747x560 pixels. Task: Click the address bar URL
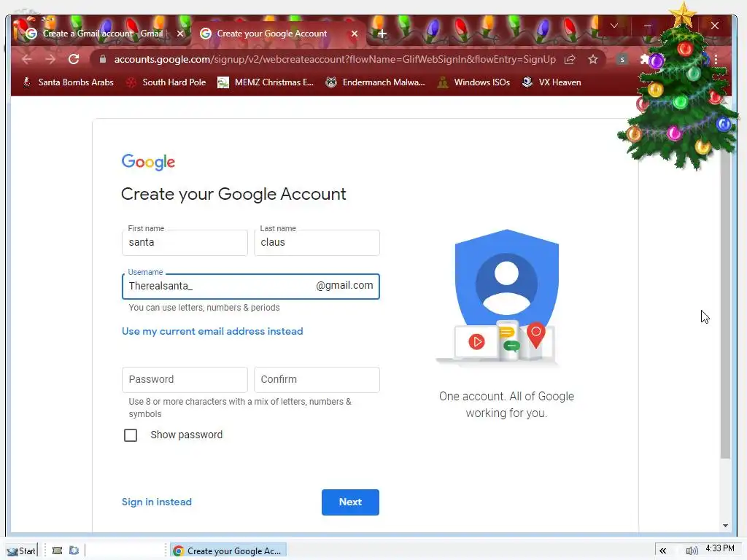point(335,60)
